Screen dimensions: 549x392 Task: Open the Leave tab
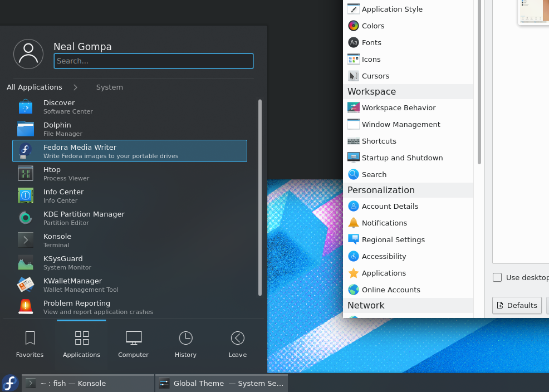pos(237,345)
